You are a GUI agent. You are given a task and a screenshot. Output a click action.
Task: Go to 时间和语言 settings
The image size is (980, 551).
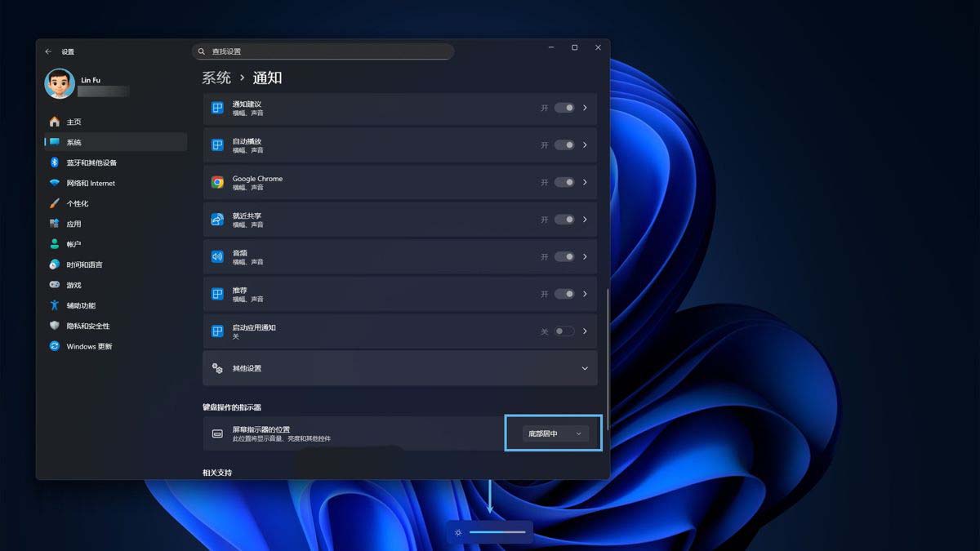(x=115, y=264)
